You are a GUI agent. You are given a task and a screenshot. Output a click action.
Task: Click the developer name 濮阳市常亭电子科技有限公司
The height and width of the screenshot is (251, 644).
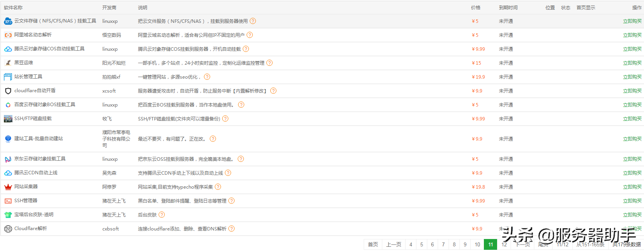pos(116,139)
